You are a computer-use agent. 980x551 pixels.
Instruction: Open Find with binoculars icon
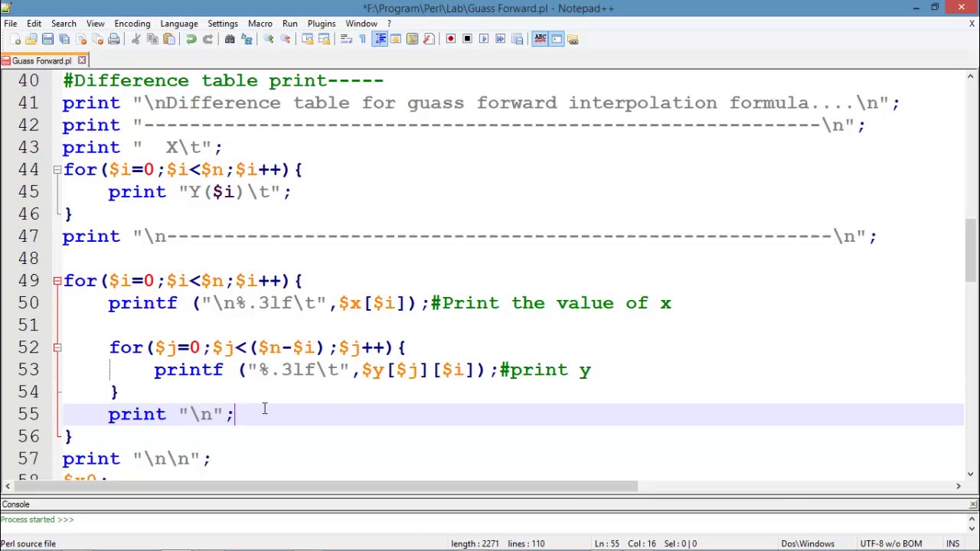point(230,39)
